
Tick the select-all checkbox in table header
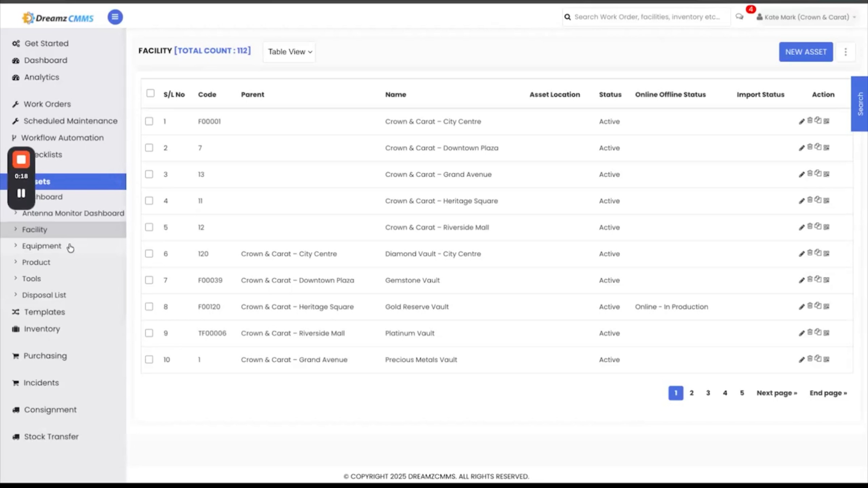[x=150, y=93]
